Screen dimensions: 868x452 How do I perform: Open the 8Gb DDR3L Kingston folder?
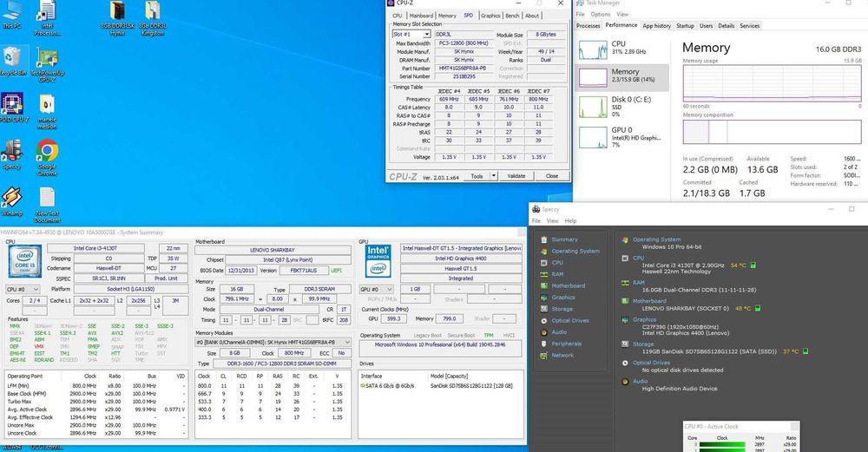[x=152, y=18]
